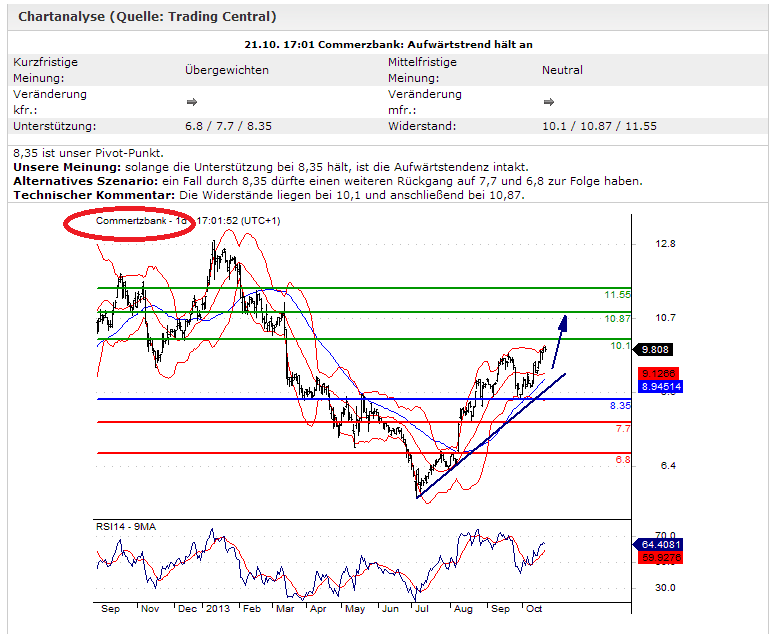
Task: Click the 'Jul' time axis label
Action: [x=422, y=609]
